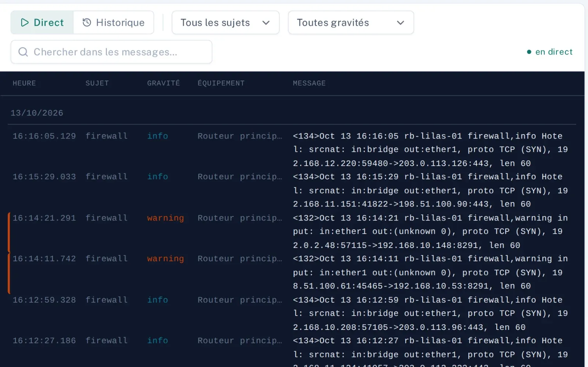The image size is (588, 367).
Task: Click warning severity in 16:14:11 row
Action: [x=165, y=259]
